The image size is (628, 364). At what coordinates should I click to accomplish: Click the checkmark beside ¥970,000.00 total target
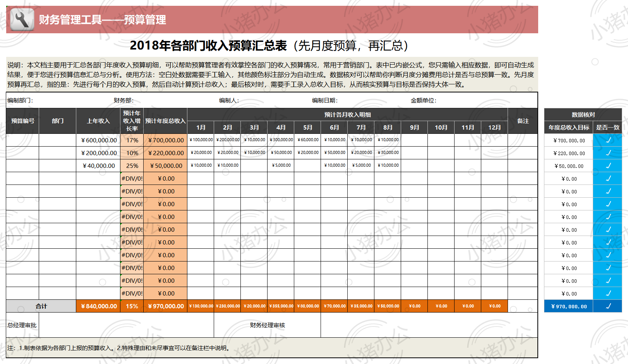[x=608, y=306]
